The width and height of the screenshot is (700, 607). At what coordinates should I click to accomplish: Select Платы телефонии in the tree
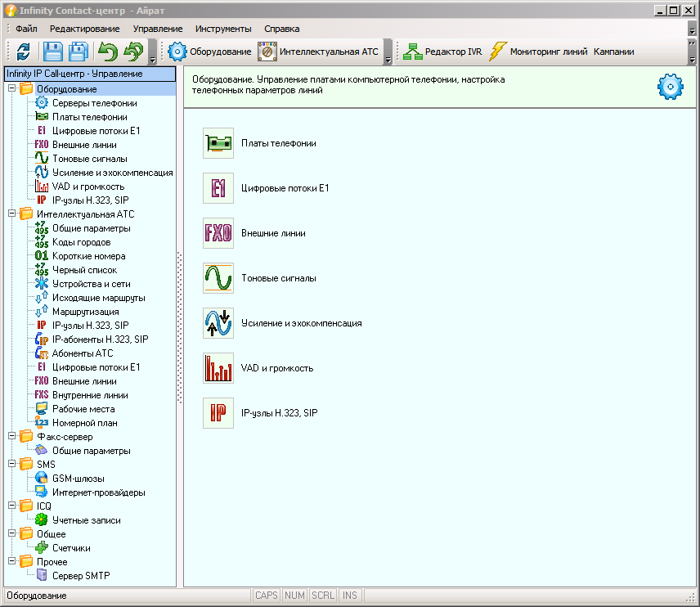click(x=90, y=117)
